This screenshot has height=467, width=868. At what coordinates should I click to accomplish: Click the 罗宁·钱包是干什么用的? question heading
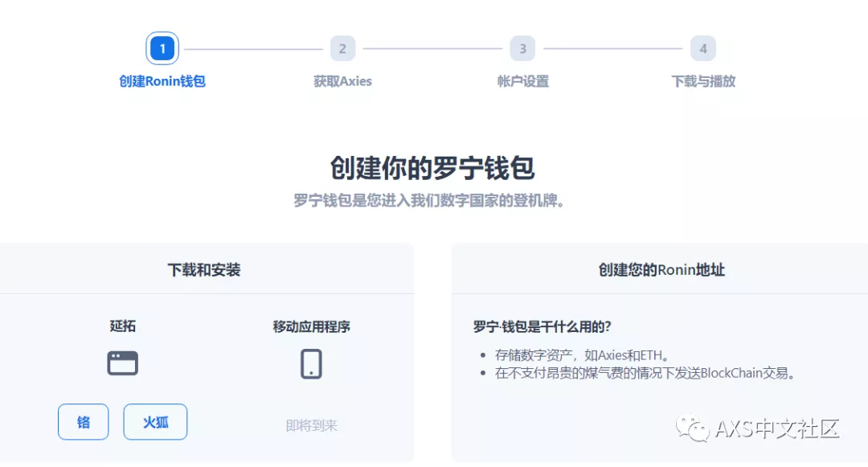[542, 327]
